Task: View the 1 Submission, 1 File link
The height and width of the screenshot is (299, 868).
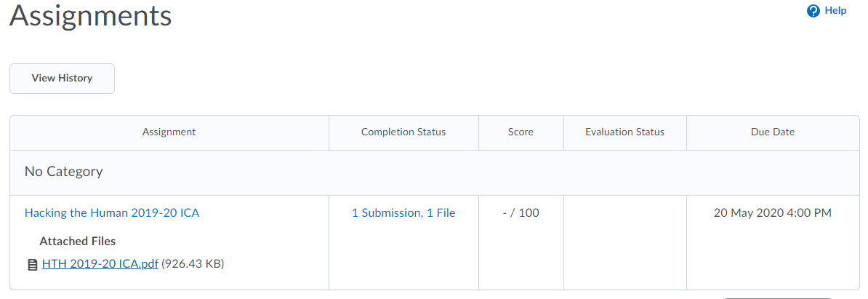Action: point(403,213)
